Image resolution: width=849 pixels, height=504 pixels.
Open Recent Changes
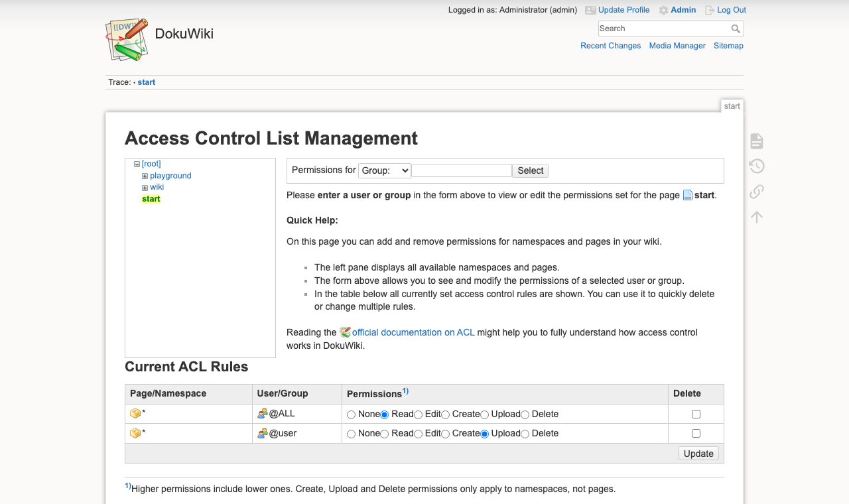[x=610, y=46]
